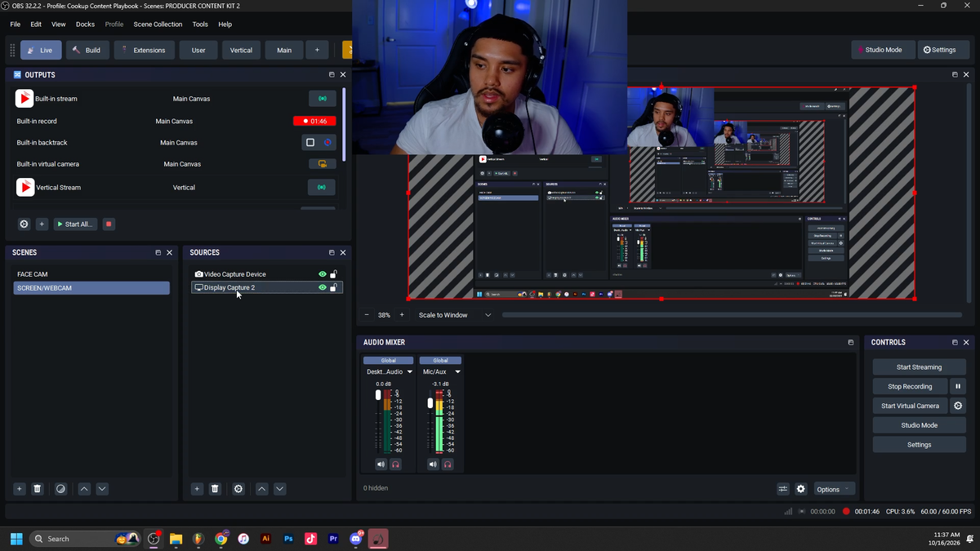Add a source in Sources panel
This screenshot has width=980, height=551.
[x=197, y=489]
